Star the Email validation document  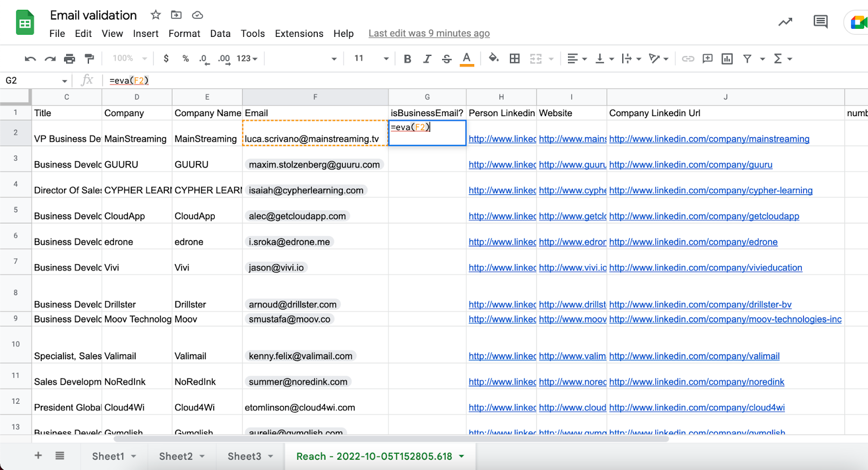156,15
